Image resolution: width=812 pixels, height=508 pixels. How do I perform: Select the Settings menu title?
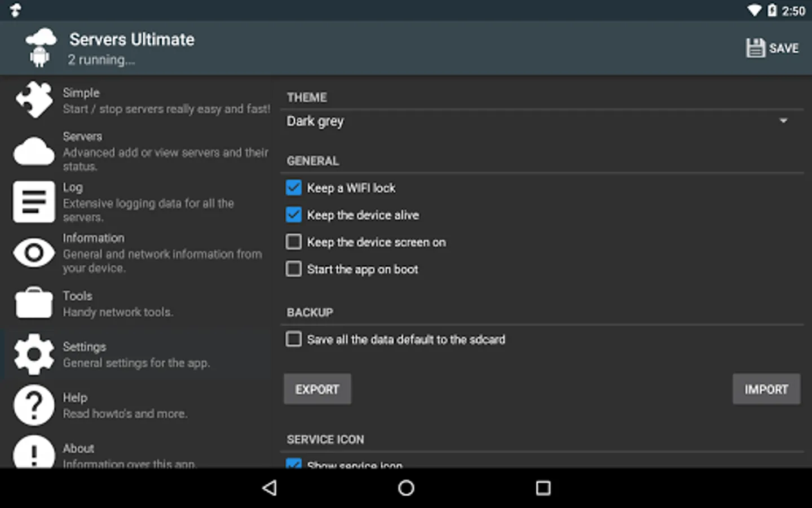point(85,347)
